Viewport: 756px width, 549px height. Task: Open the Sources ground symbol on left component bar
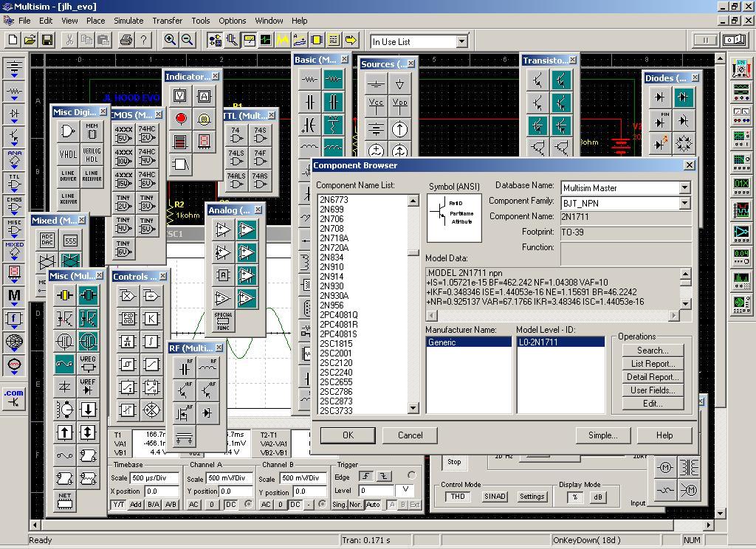[x=15, y=68]
